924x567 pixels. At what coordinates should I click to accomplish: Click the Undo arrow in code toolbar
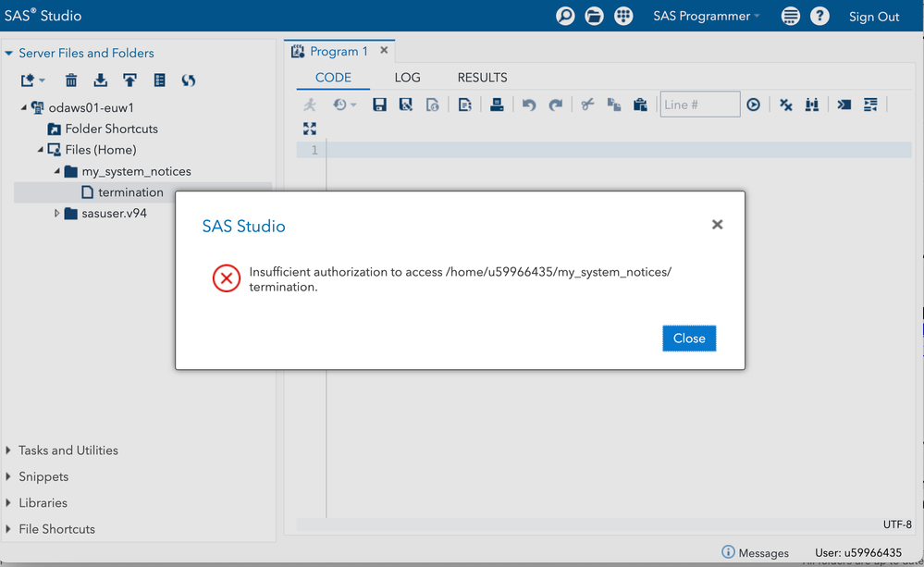(x=529, y=105)
